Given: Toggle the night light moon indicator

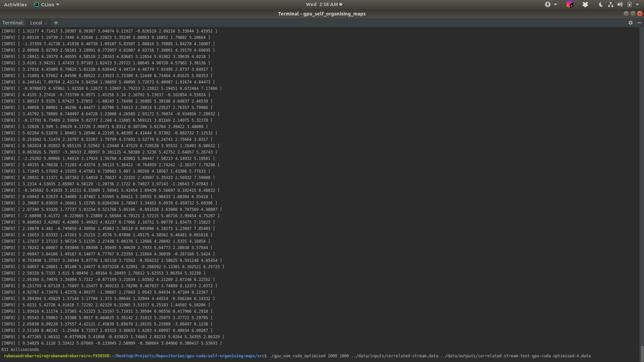Looking at the screenshot, I should 600,4.
